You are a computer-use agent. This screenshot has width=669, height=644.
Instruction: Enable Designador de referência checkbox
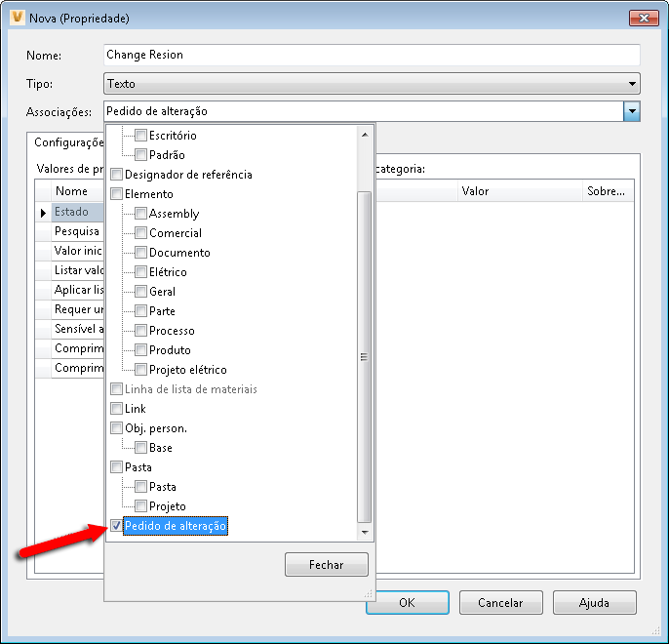[x=116, y=174]
